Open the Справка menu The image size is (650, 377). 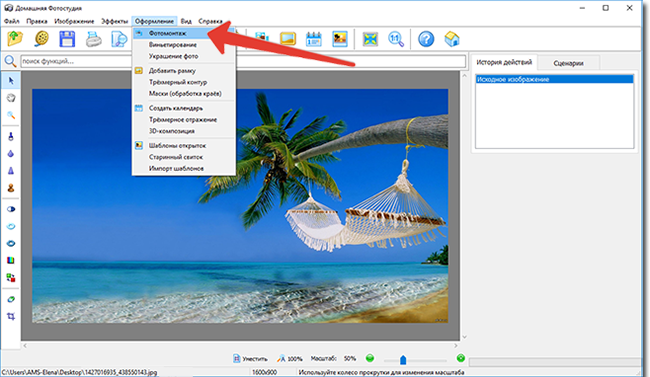coord(210,21)
